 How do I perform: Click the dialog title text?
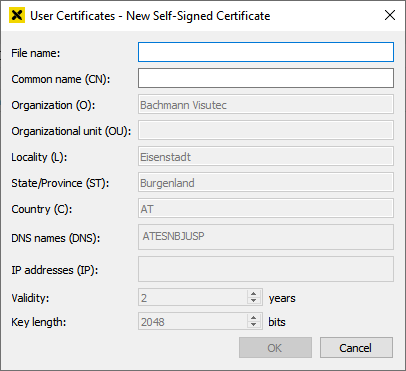pos(150,16)
